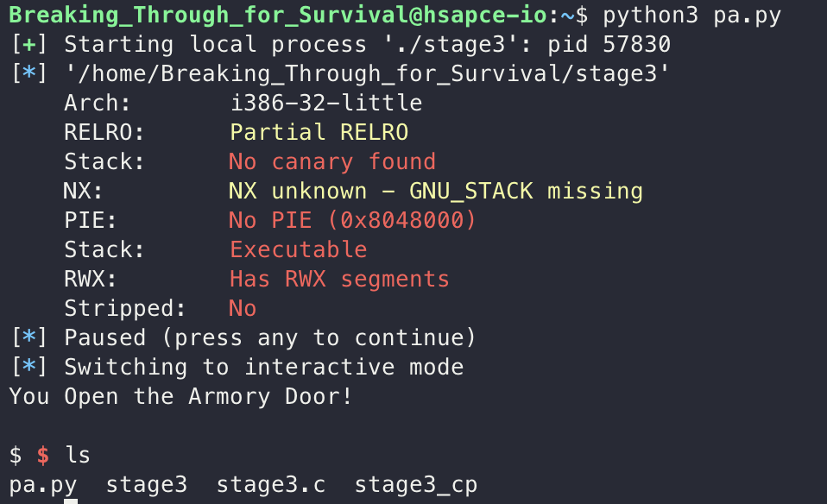This screenshot has height=504, width=827.
Task: Click the stage3 filename in ls output
Action: click(x=147, y=485)
